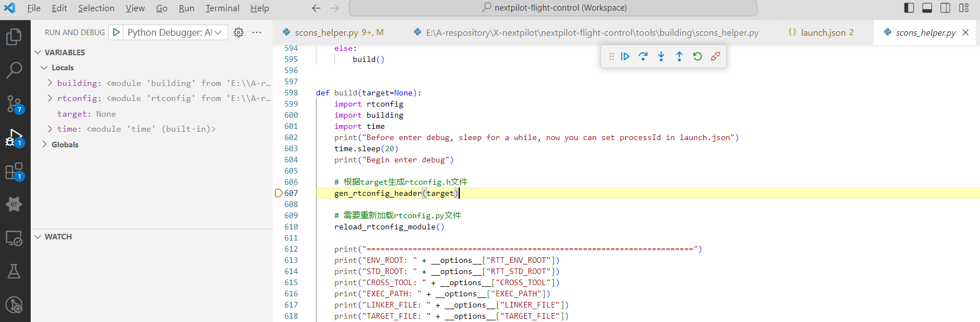Open the debug configuration dropdown

click(x=175, y=32)
